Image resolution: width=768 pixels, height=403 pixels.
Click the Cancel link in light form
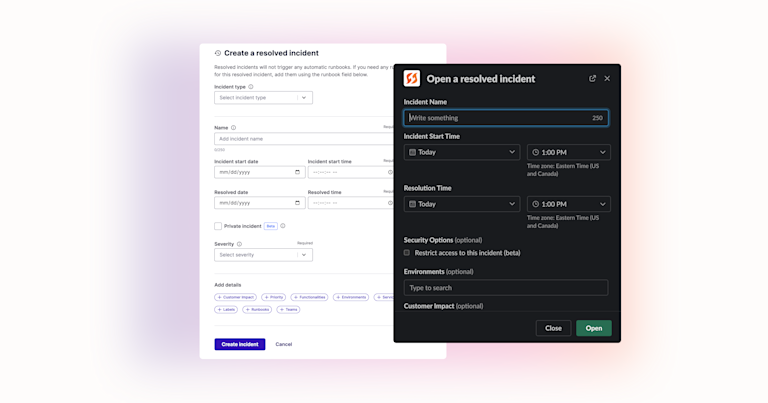[x=284, y=344]
